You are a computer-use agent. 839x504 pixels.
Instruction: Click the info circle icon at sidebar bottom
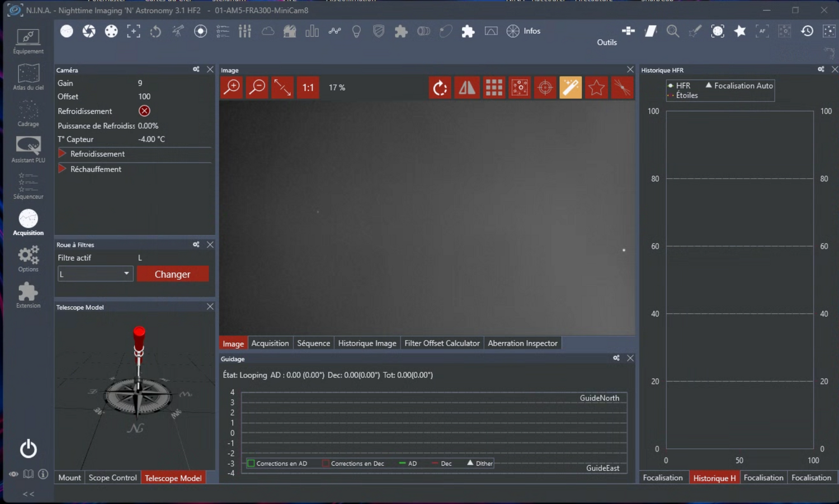(43, 474)
